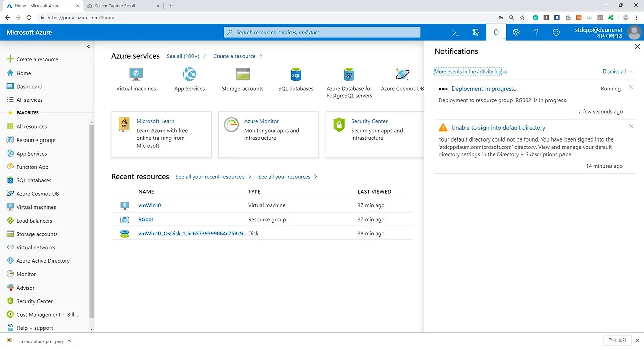Open Azure Database for PostgreSQL servers tile
Viewport: 644px width, 349px height.
coord(349,83)
